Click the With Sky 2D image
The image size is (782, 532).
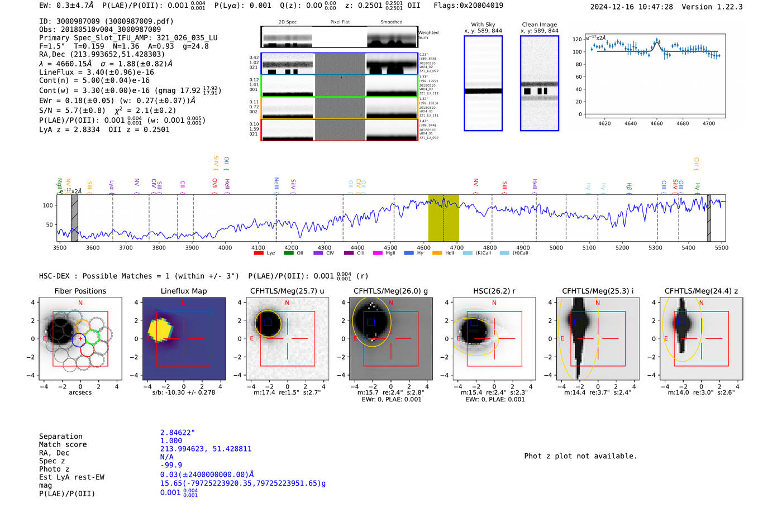click(x=483, y=83)
